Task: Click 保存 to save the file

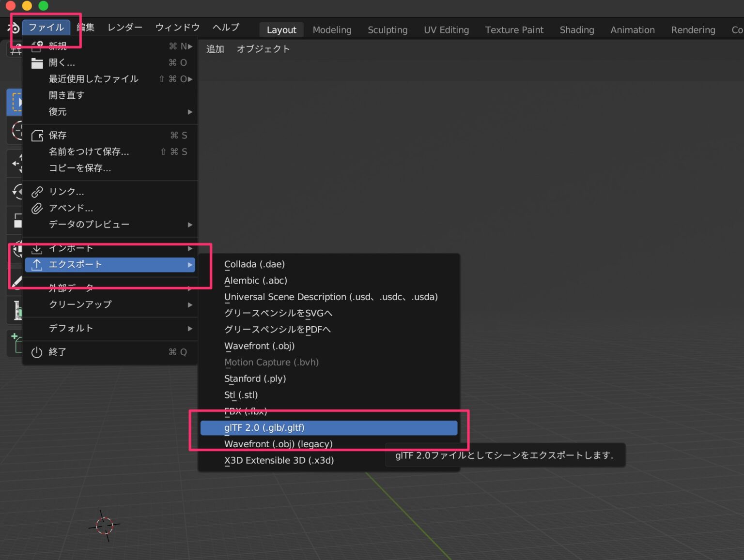Action: point(58,136)
